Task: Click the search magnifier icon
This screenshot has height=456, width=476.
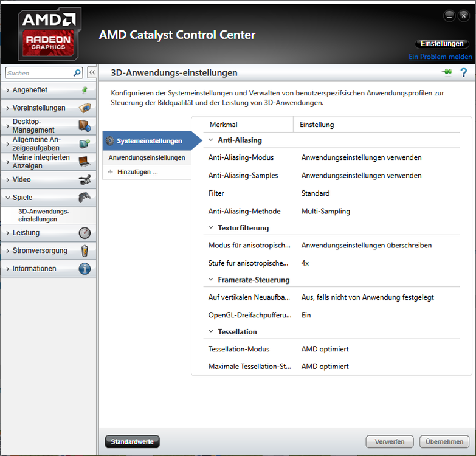Action: click(77, 73)
